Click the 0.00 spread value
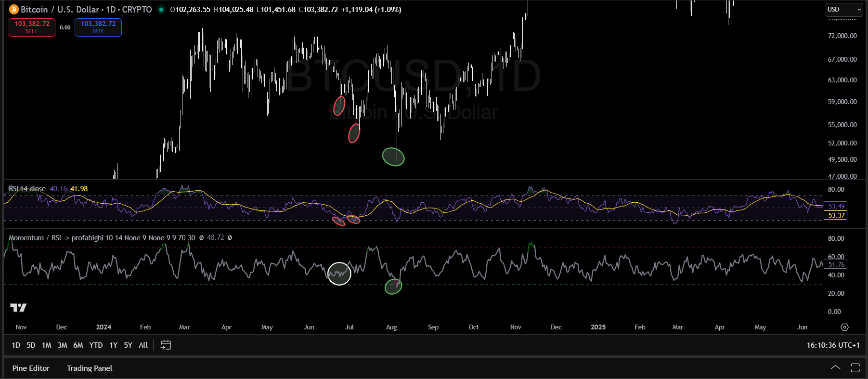The image size is (868, 379). pyautogui.click(x=65, y=27)
